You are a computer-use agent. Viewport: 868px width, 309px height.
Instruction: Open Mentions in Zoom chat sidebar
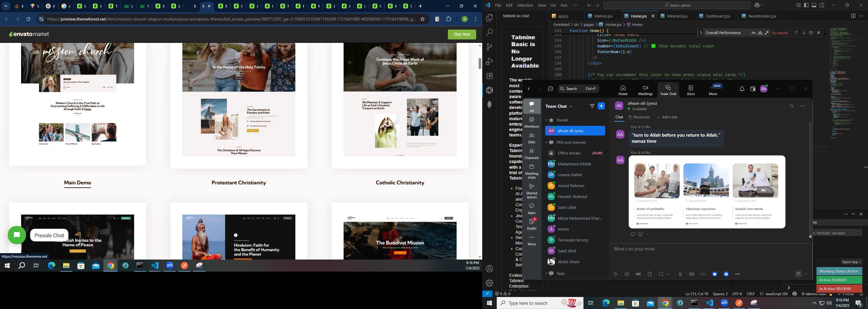[x=532, y=123]
